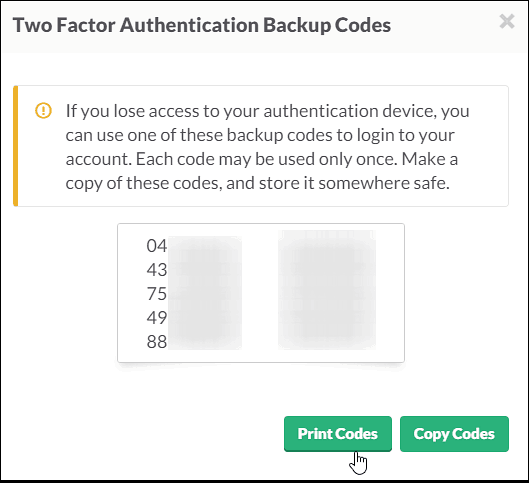The image size is (529, 483).
Task: Select the backup code starting with 04
Action: click(x=194, y=246)
